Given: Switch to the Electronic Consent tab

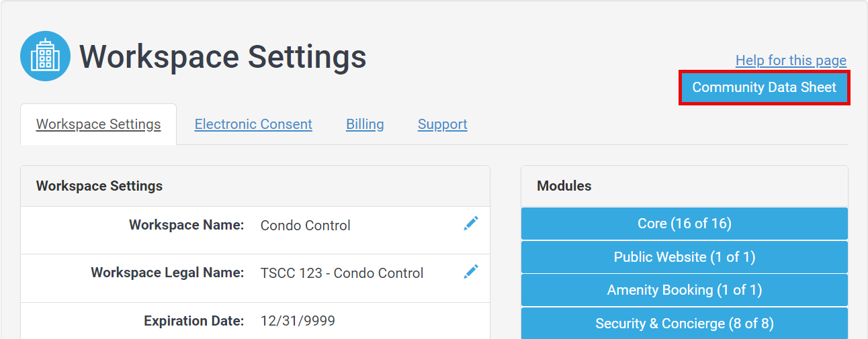Looking at the screenshot, I should (253, 124).
